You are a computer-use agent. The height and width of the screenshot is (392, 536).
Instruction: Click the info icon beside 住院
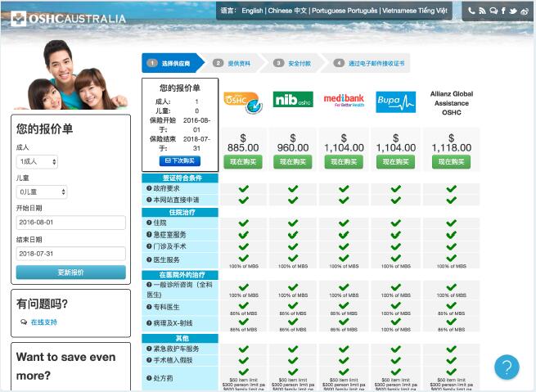(x=149, y=223)
